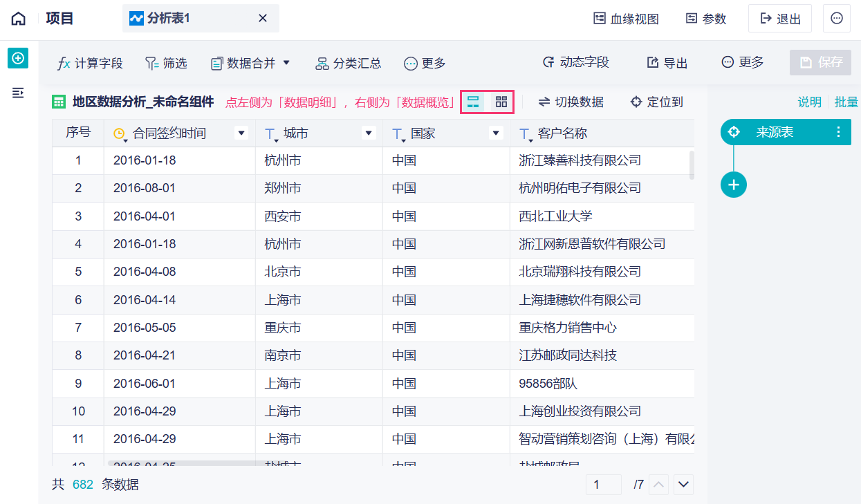861x504 pixels.
Task: Open the 筛选 filter tool
Action: click(x=166, y=64)
